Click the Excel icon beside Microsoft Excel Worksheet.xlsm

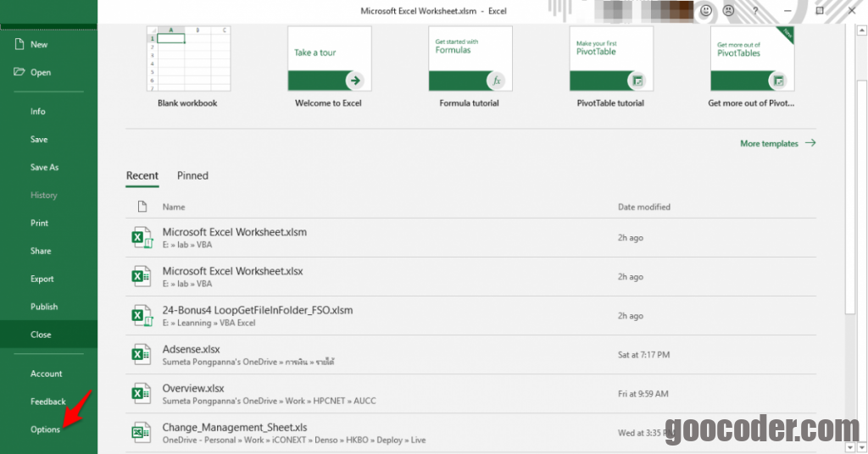(x=142, y=238)
